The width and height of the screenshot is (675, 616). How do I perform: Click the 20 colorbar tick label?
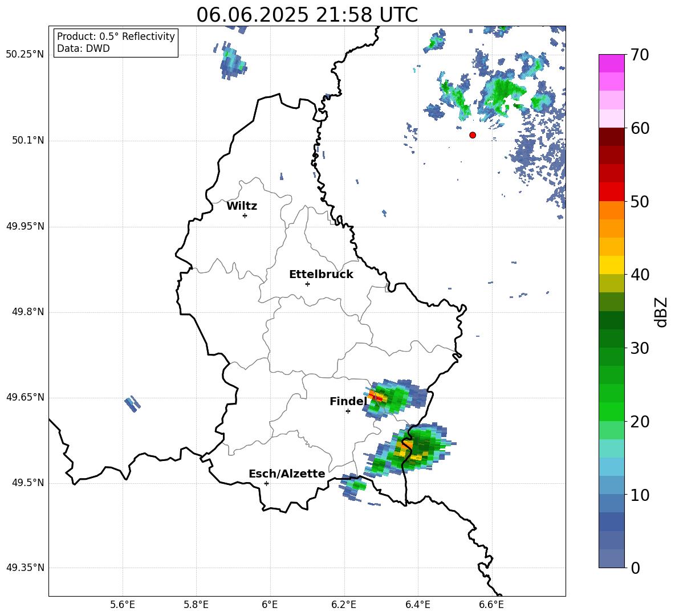[x=640, y=422]
